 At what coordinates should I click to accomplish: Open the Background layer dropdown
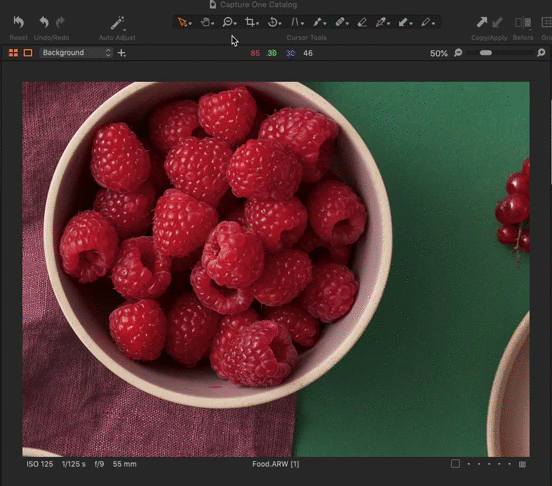point(76,53)
